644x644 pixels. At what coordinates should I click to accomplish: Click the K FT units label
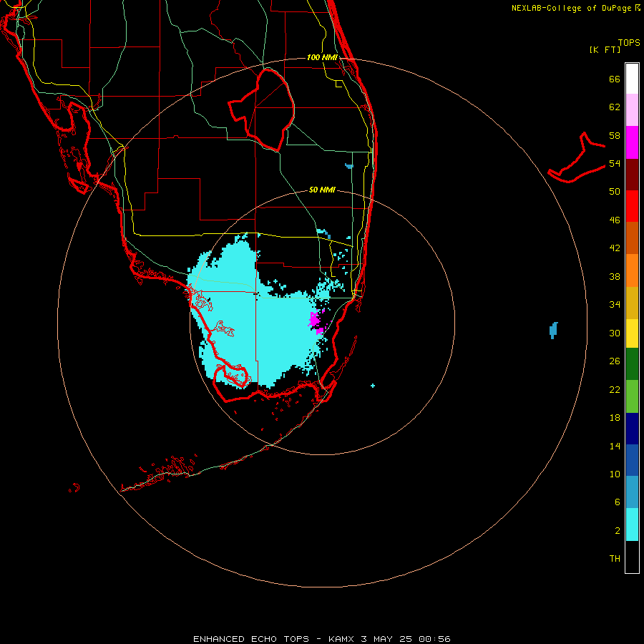point(605,49)
